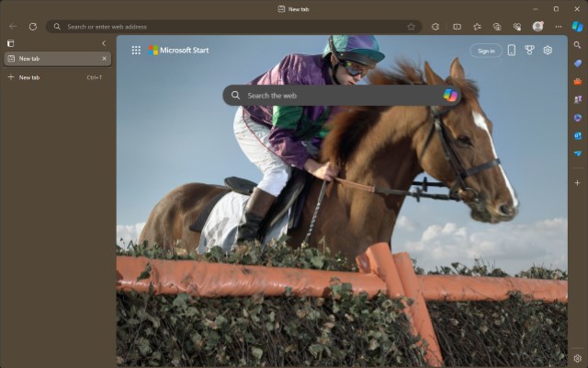Close the New tab with its X button
588x368 pixels.
(x=104, y=59)
